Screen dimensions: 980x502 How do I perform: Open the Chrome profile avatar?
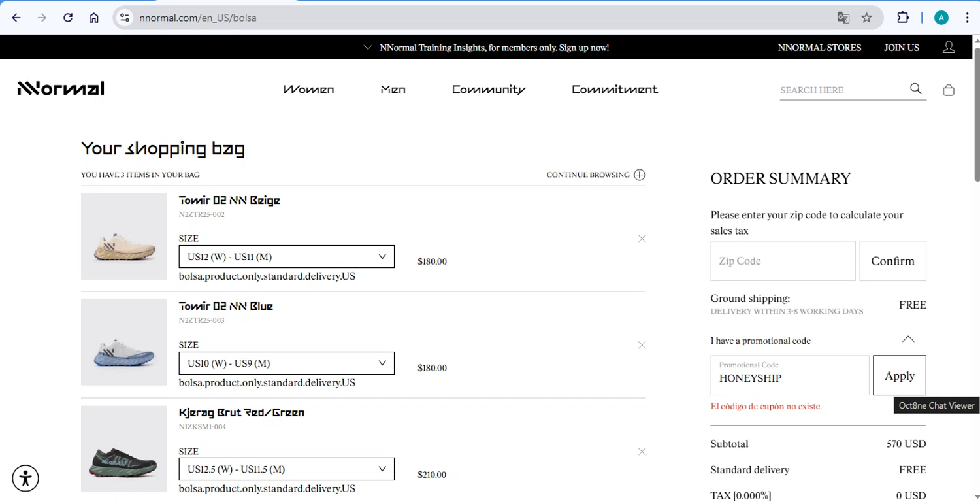(x=941, y=18)
